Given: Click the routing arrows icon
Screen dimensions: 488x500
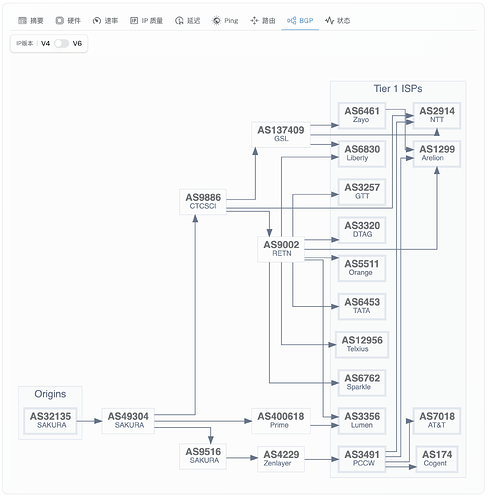Looking at the screenshot, I should pyautogui.click(x=254, y=21).
